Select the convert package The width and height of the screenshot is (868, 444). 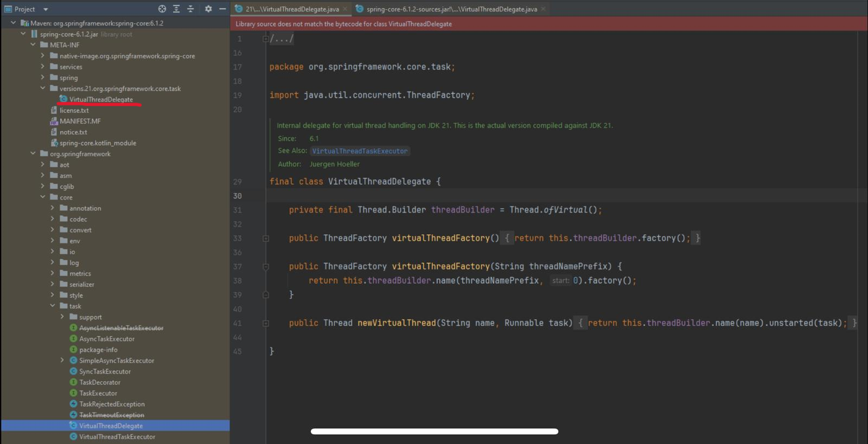[80, 230]
